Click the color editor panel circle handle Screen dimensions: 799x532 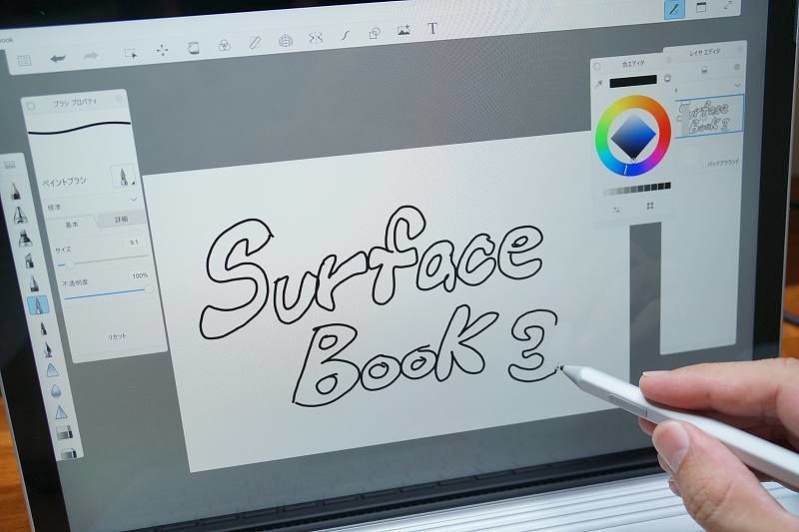pyautogui.click(x=597, y=67)
